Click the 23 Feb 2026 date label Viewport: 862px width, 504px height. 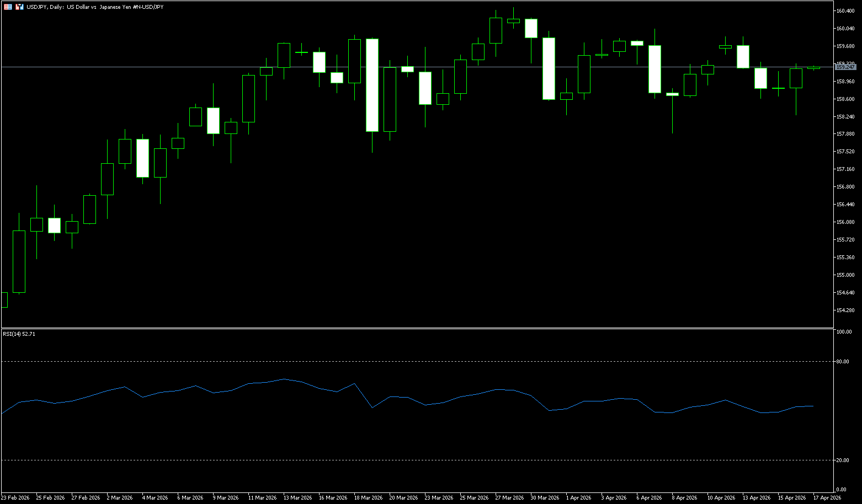(x=15, y=498)
